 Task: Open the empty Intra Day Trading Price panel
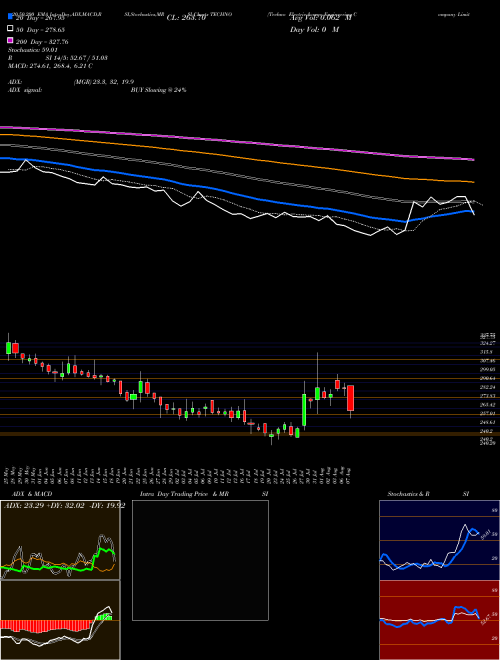point(200,560)
